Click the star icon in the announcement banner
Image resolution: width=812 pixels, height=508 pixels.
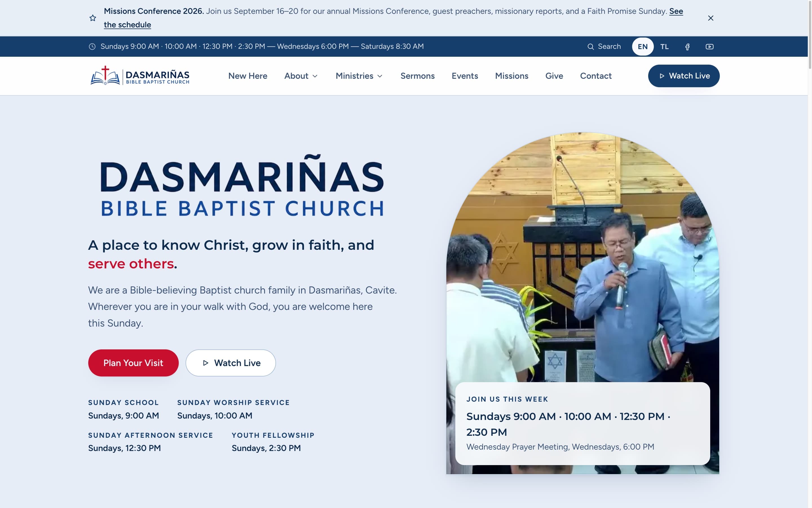tap(93, 18)
